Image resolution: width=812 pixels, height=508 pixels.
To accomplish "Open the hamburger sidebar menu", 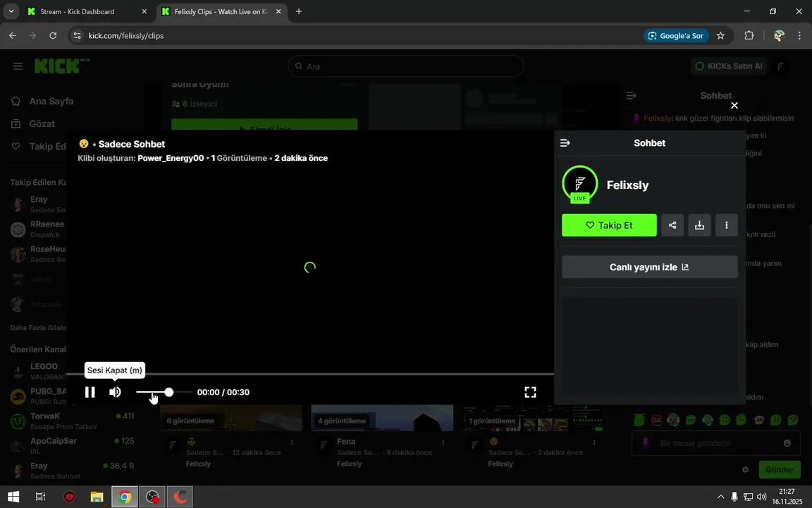I will [18, 66].
